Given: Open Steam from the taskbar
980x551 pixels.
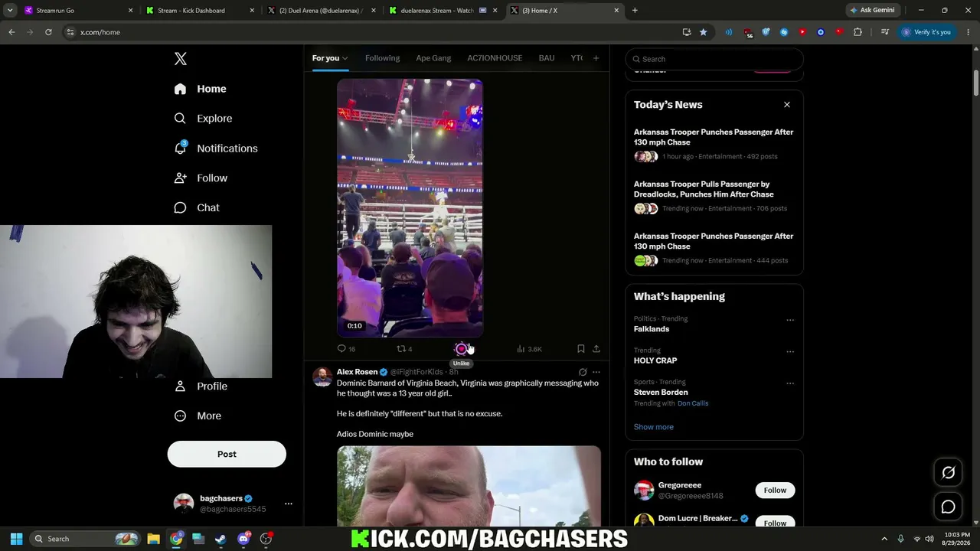Looking at the screenshot, I should click(220, 539).
